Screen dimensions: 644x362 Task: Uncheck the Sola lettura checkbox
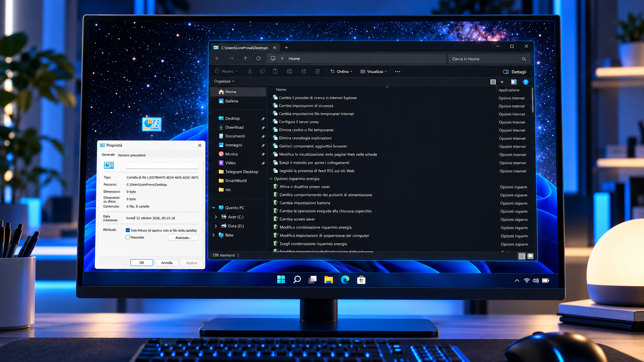click(128, 230)
